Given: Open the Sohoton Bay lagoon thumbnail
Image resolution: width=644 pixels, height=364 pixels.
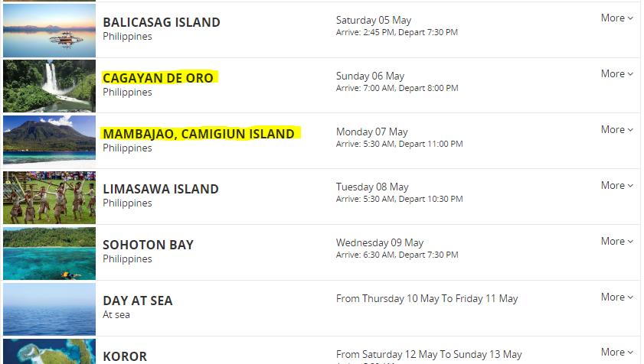Looking at the screenshot, I should [x=49, y=254].
